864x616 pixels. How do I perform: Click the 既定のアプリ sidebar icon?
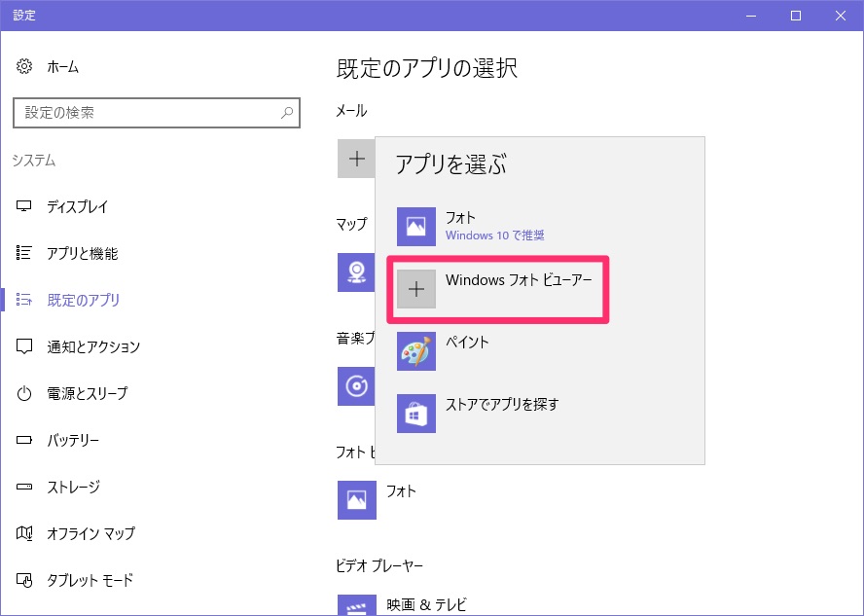click(23, 300)
